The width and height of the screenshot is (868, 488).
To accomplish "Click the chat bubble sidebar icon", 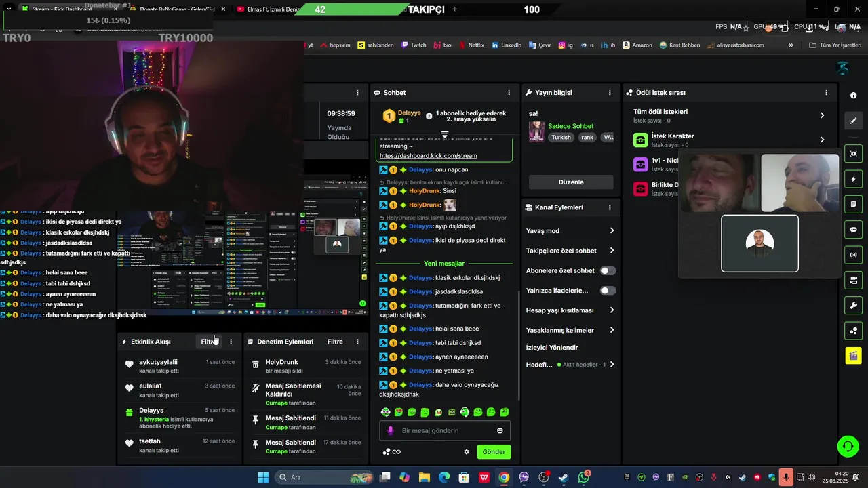I will [x=853, y=230].
